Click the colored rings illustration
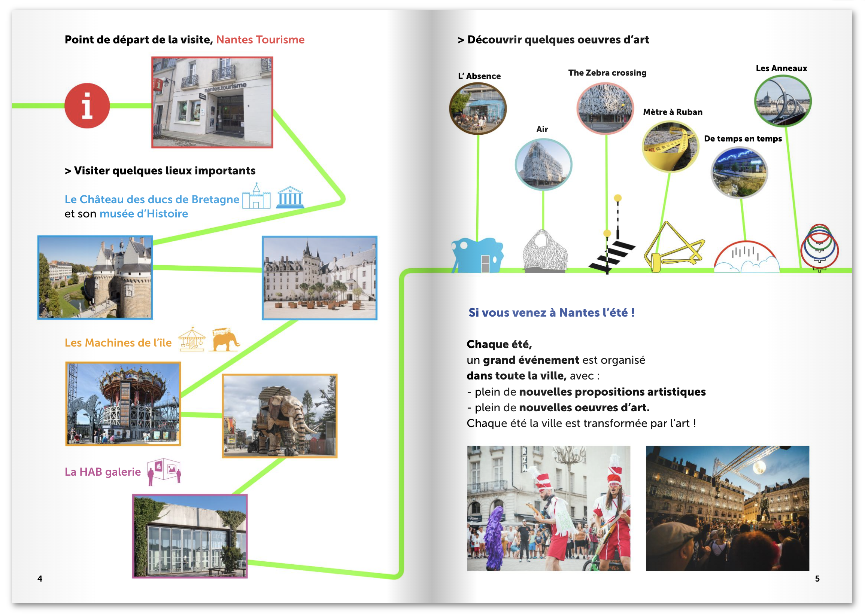This screenshot has height=616, width=865. pyautogui.click(x=819, y=247)
